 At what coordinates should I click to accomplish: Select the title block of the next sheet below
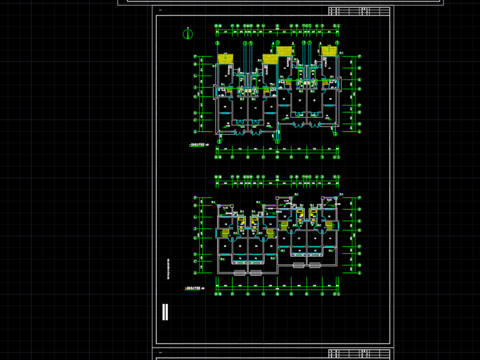coord(359,353)
